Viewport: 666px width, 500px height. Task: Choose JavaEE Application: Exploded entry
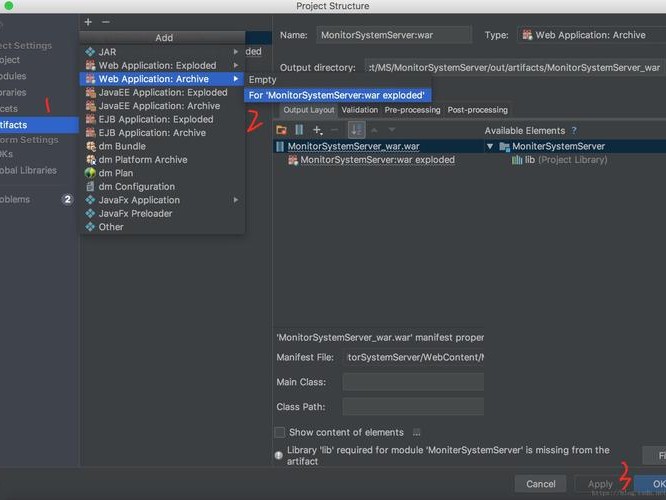click(x=162, y=92)
